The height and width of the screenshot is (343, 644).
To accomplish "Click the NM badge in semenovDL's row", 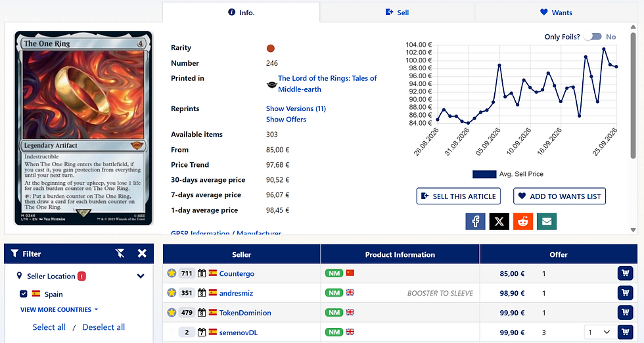I will [334, 332].
